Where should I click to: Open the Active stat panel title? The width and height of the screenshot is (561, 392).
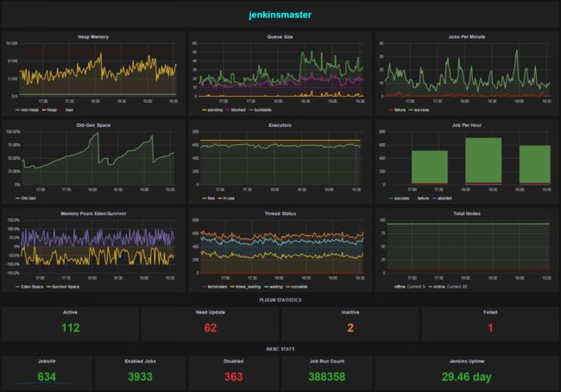(x=70, y=313)
